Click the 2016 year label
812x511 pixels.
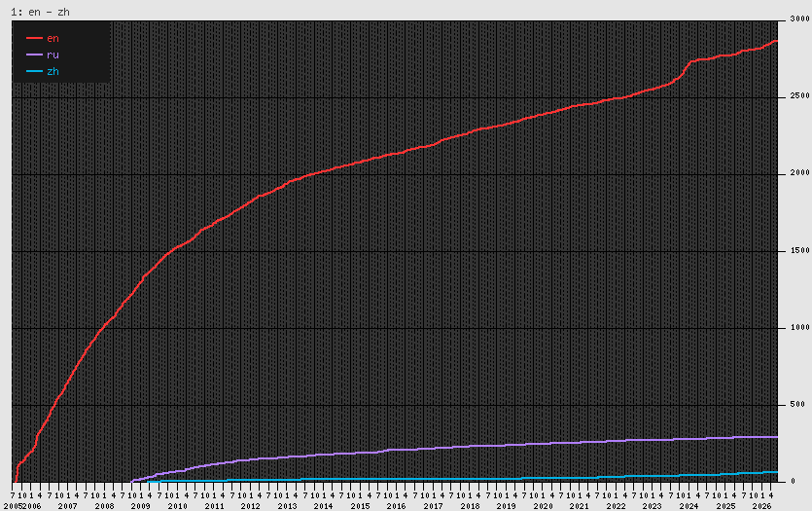(x=397, y=506)
